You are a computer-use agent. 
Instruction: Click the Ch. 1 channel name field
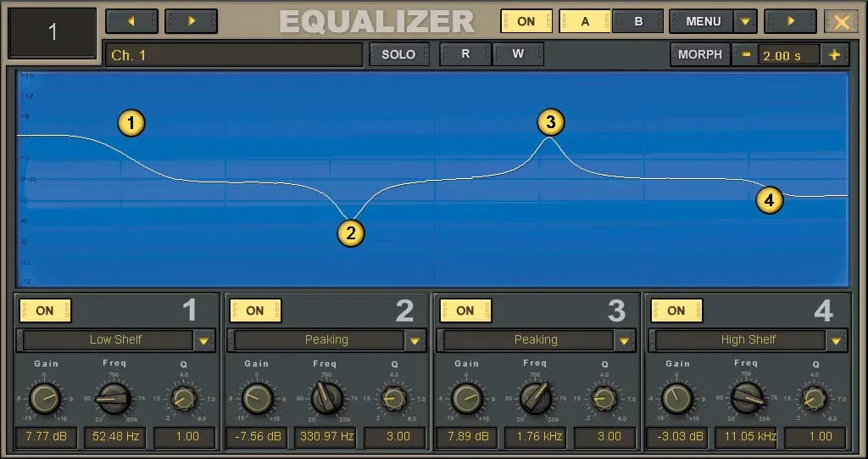tap(234, 55)
